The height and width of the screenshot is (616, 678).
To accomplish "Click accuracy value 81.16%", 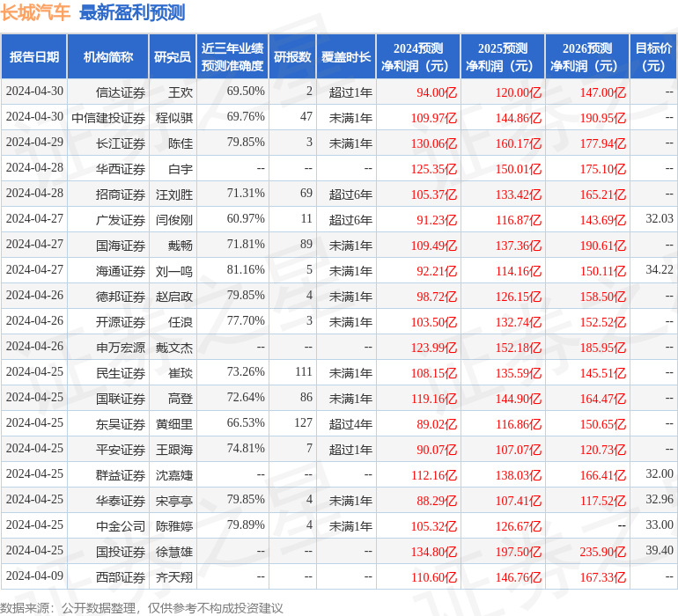I will [246, 269].
